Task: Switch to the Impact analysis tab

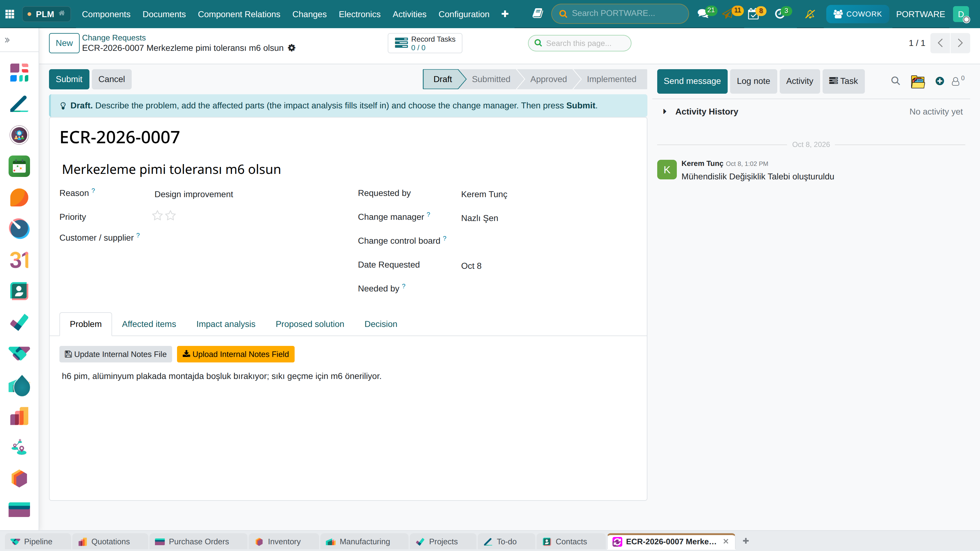Action: tap(226, 324)
